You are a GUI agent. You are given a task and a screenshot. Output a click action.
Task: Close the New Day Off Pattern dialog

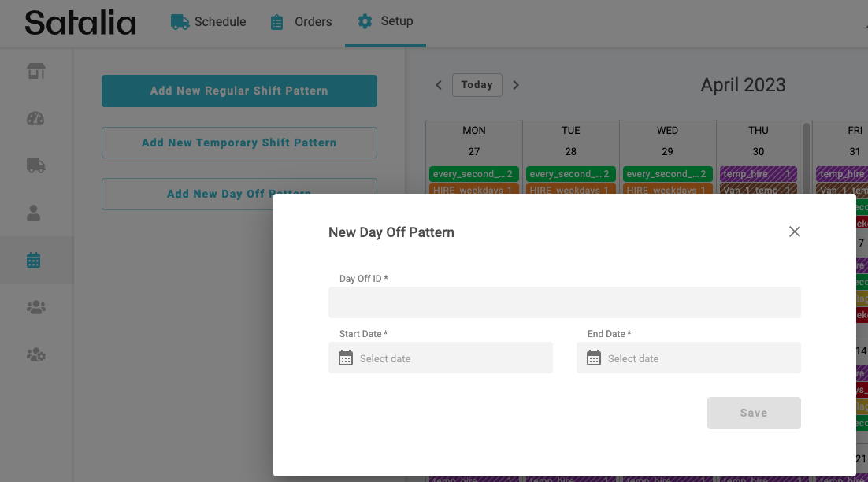click(x=795, y=232)
